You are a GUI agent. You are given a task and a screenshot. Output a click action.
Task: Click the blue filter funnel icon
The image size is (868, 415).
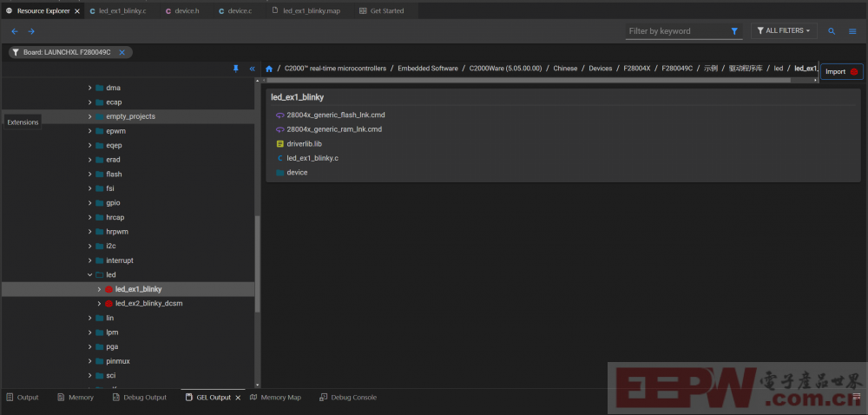click(x=734, y=31)
